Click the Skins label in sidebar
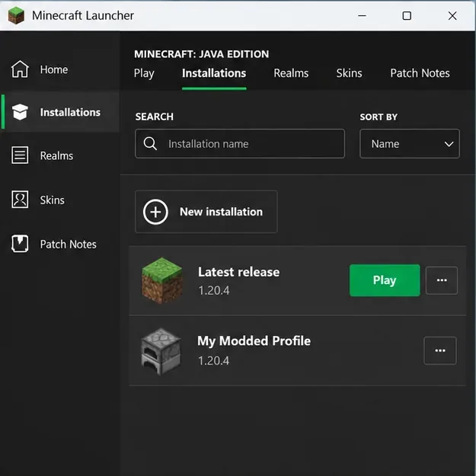476x476 pixels. coord(53,200)
